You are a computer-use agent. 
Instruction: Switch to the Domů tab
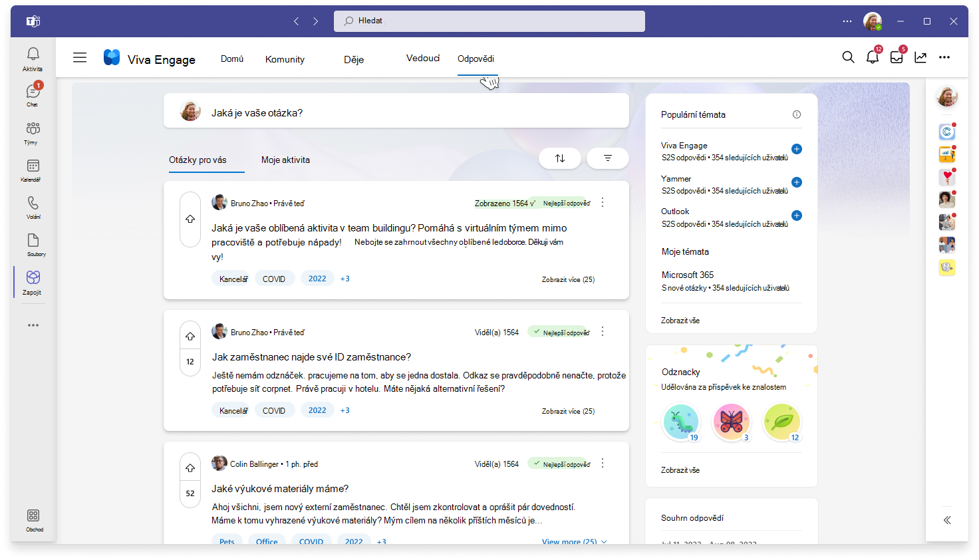(x=232, y=59)
